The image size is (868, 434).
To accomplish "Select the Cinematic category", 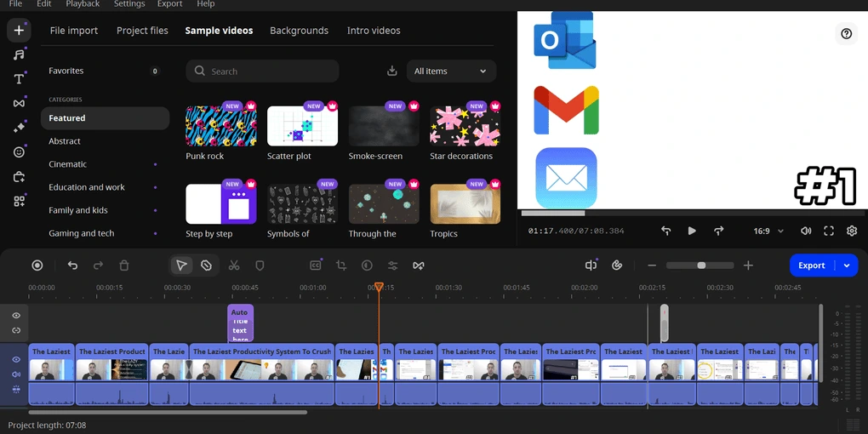I will (106, 164).
